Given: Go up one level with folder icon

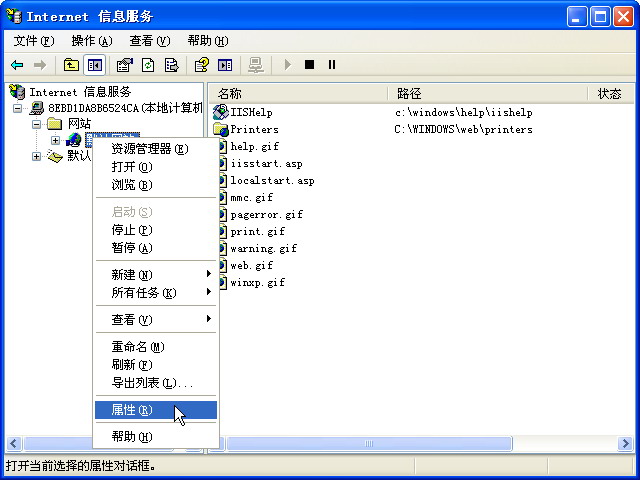Looking at the screenshot, I should click(71, 65).
